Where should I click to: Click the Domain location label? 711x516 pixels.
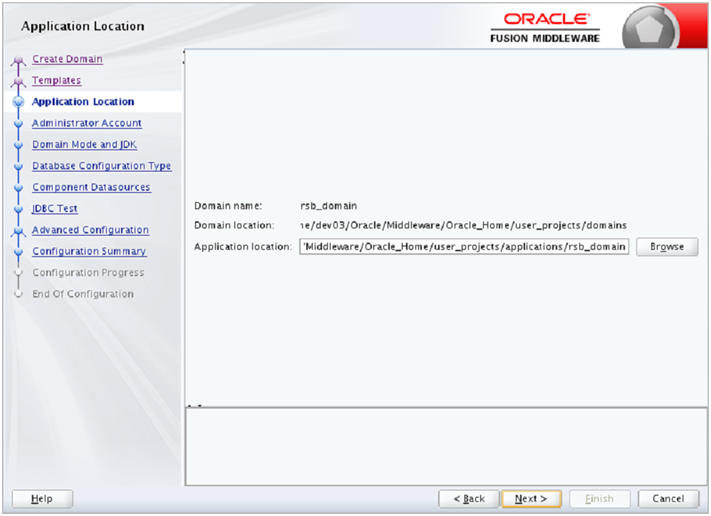pos(234,225)
